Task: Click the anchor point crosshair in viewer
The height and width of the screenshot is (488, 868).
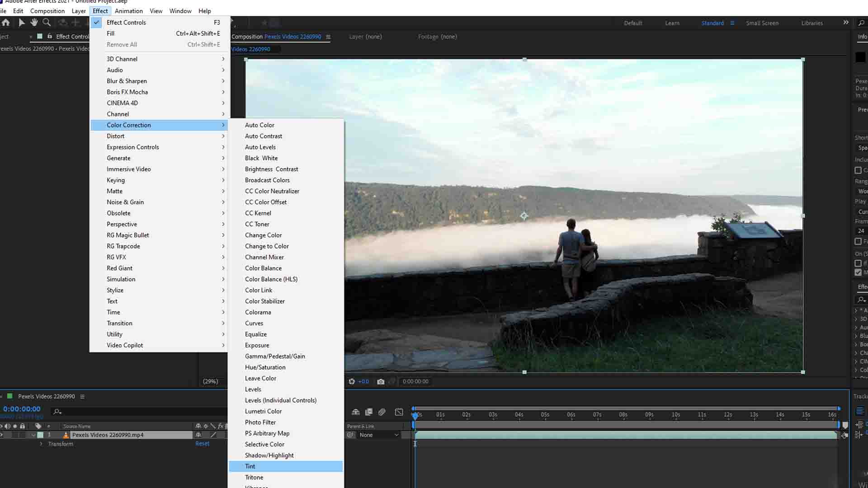Action: point(524,216)
